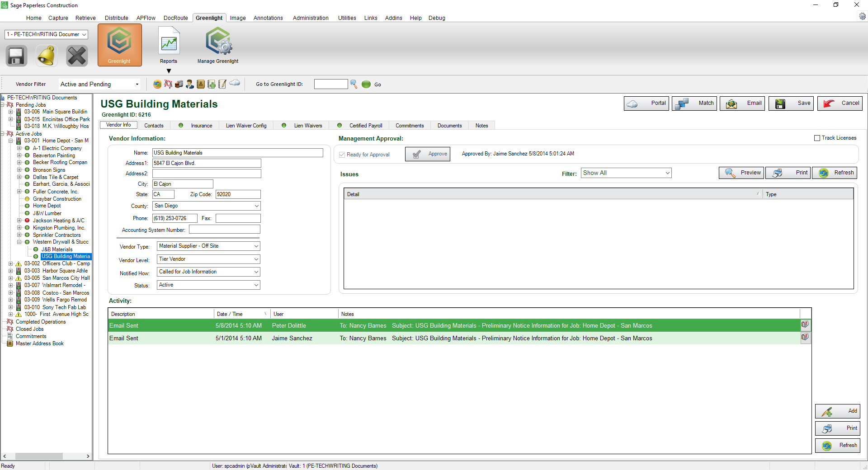The width and height of the screenshot is (868, 470).
Task: Click the Accounting System Number field
Action: [x=225, y=230]
